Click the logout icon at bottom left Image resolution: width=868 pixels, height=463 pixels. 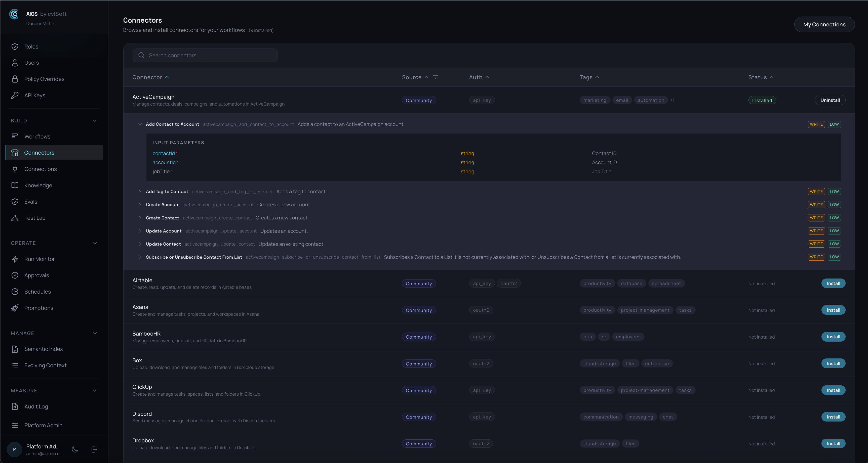pos(94,449)
